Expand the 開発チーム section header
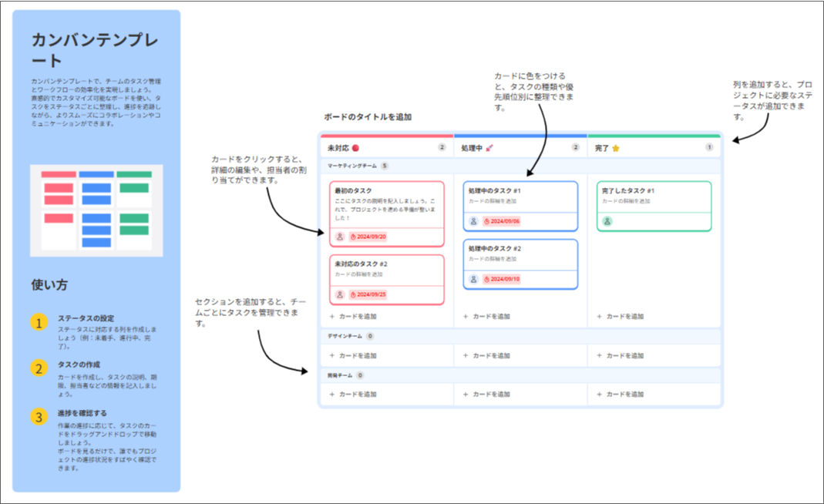This screenshot has height=504, width=824. pos(339,376)
